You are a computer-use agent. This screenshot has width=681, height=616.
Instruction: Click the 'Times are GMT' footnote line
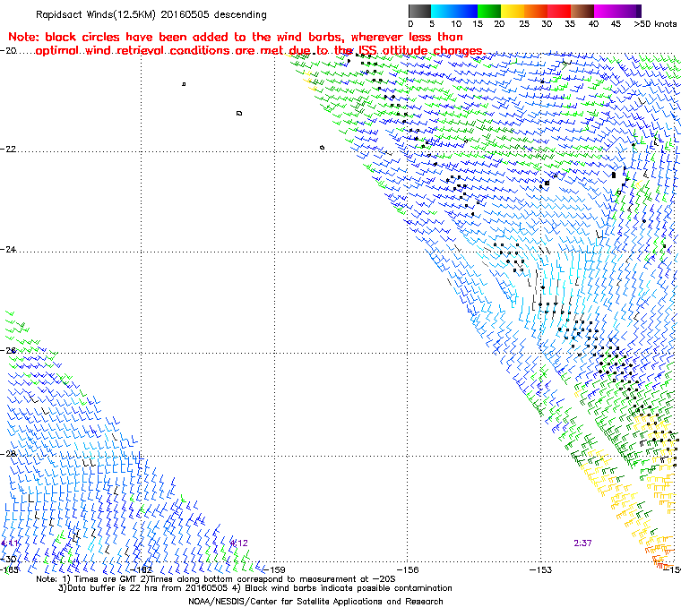pyautogui.click(x=216, y=579)
